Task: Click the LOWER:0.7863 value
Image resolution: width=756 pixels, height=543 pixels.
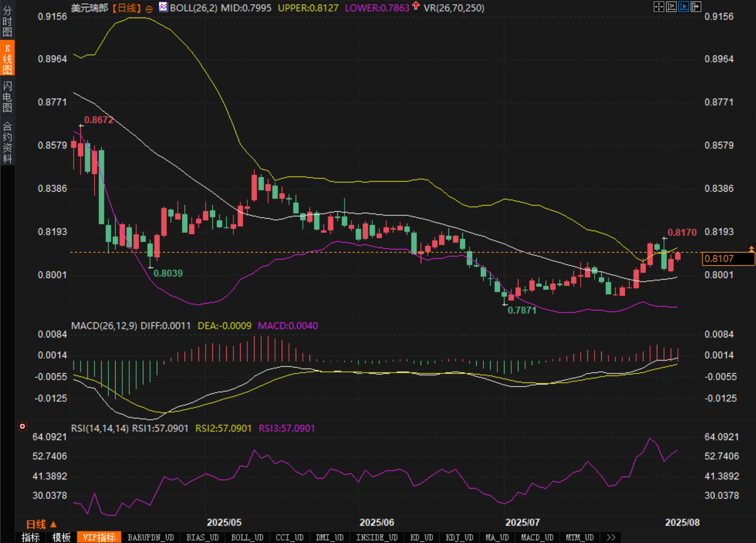Action: point(377,8)
